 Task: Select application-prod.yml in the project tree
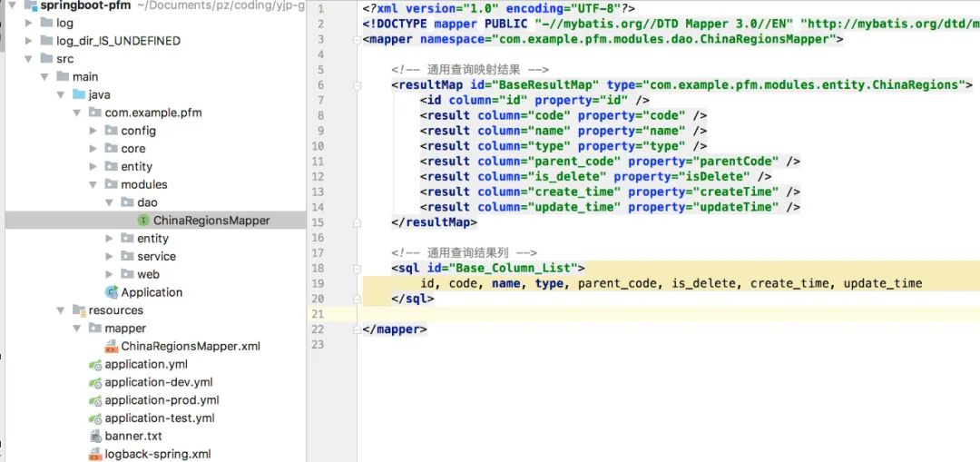tap(162, 400)
